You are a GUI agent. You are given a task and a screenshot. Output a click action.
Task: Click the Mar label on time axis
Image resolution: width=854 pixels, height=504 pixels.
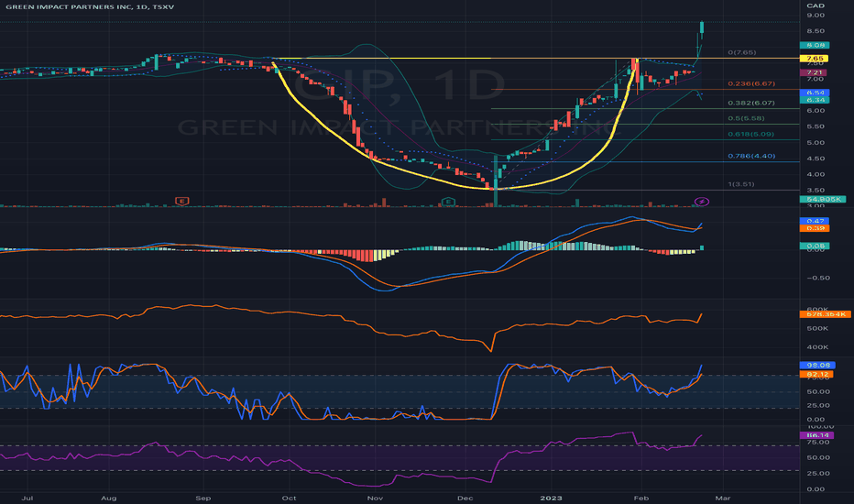pos(722,498)
